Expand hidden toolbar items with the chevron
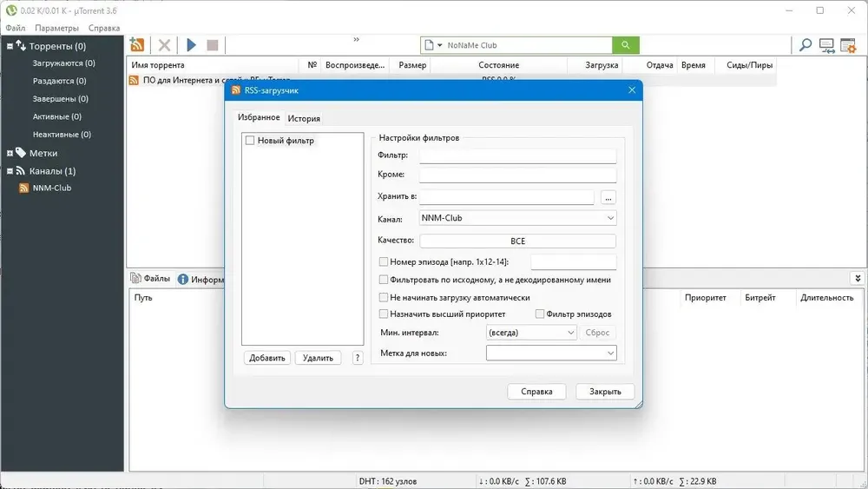Viewport: 868px width, 489px height. [357, 39]
